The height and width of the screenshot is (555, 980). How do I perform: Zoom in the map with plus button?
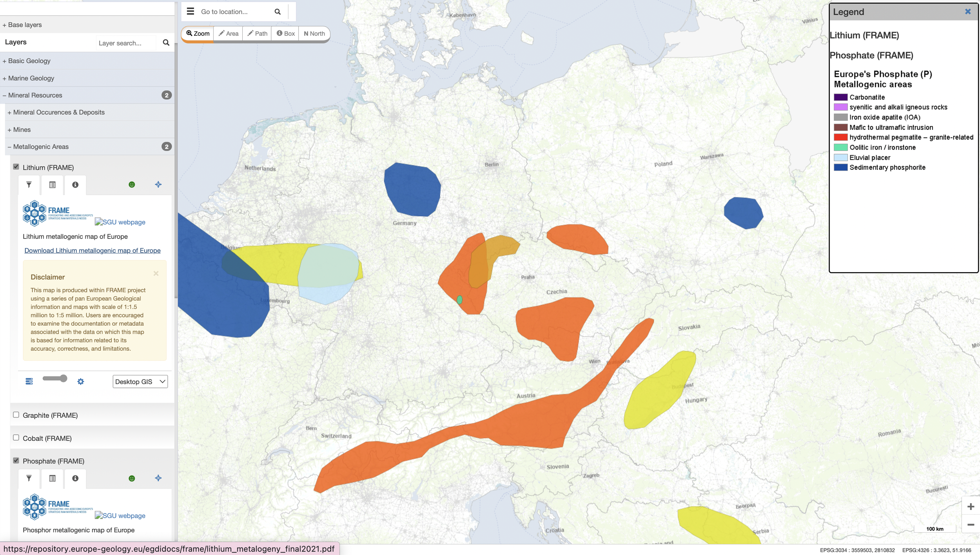pos(971,507)
